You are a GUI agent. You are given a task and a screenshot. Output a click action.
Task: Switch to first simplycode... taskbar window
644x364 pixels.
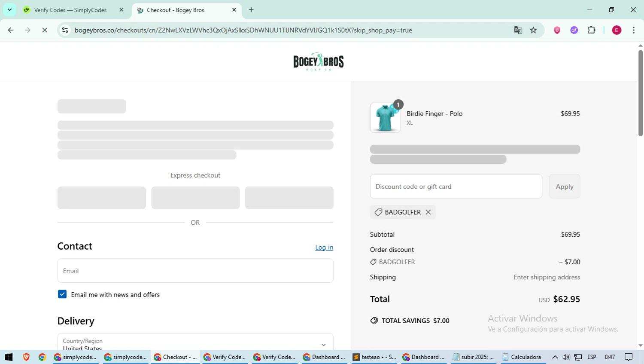click(75, 357)
